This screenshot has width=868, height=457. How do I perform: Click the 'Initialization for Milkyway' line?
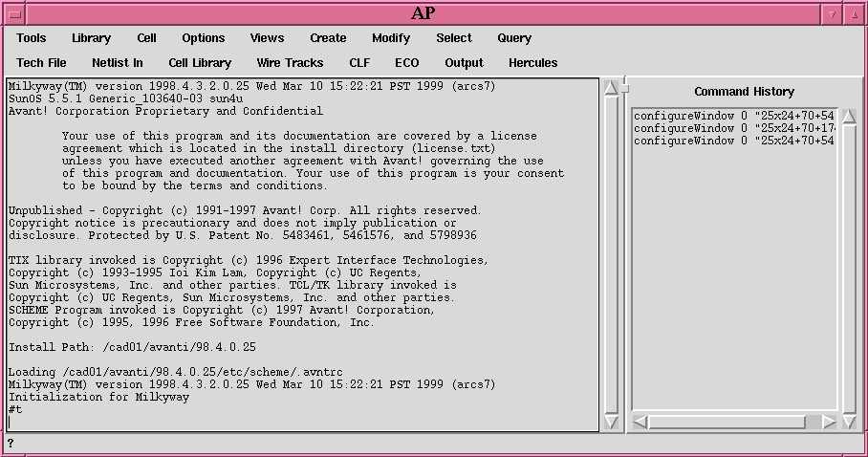pyautogui.click(x=98, y=397)
